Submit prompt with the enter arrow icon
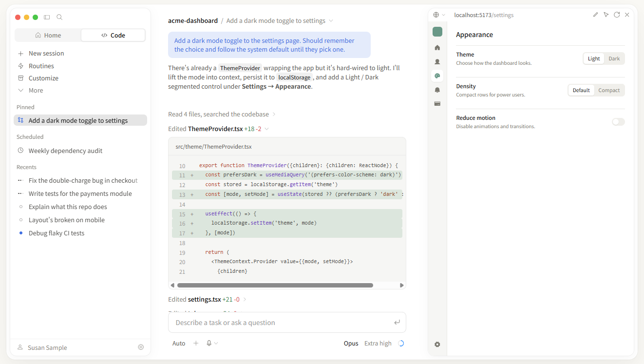 [397, 323]
